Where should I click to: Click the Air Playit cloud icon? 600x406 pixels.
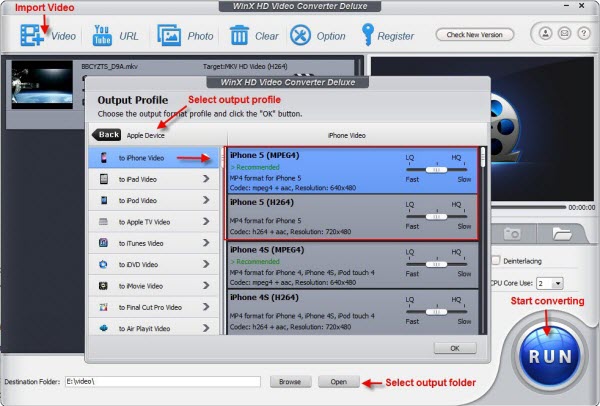pos(103,328)
